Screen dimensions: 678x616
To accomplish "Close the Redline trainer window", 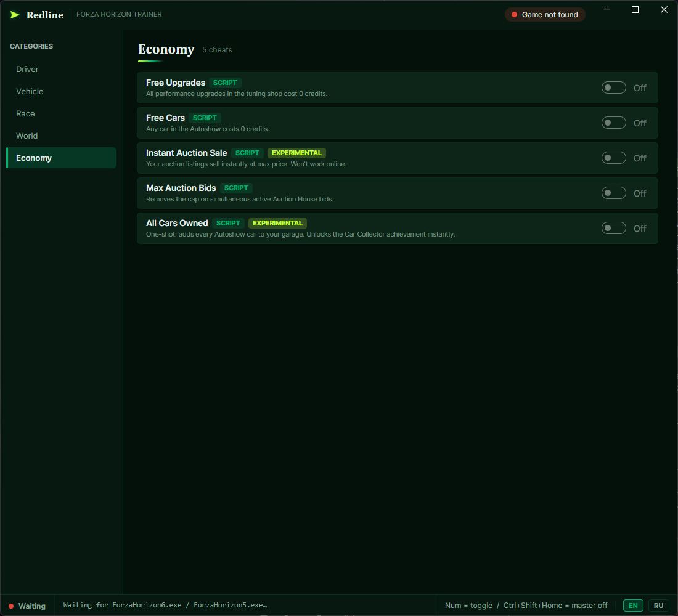I will pyautogui.click(x=664, y=9).
